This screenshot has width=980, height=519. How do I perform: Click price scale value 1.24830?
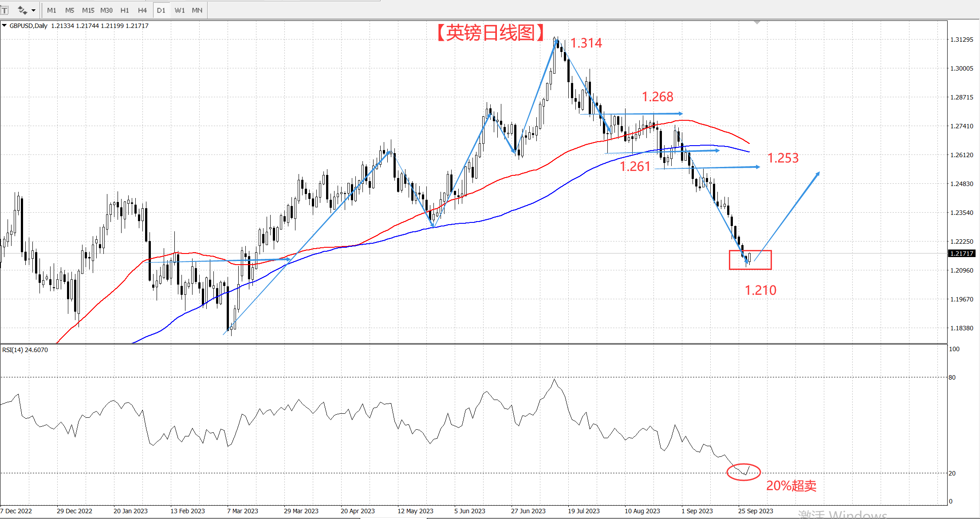961,184
